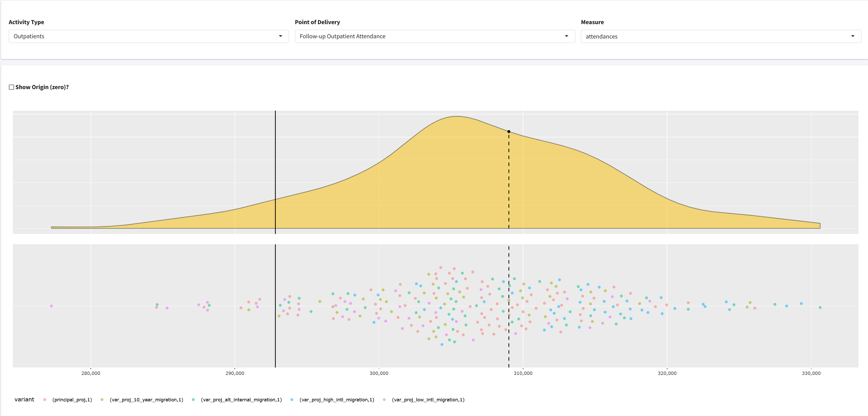868x416 pixels.
Task: Click the rightmost green beeswarm dot
Action: click(x=820, y=308)
